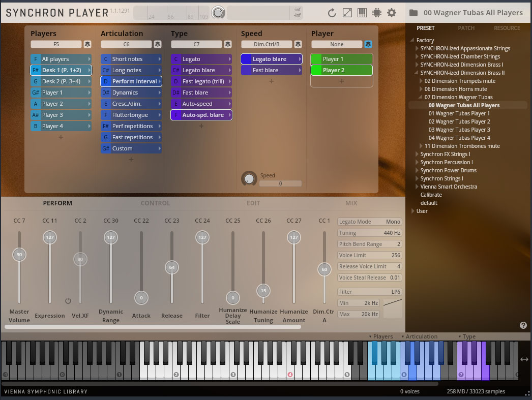Screen dimensions: 532x400
Task: Click the Speed Dim.Ctrl/B controller field
Action: pyautogui.click(x=267, y=44)
